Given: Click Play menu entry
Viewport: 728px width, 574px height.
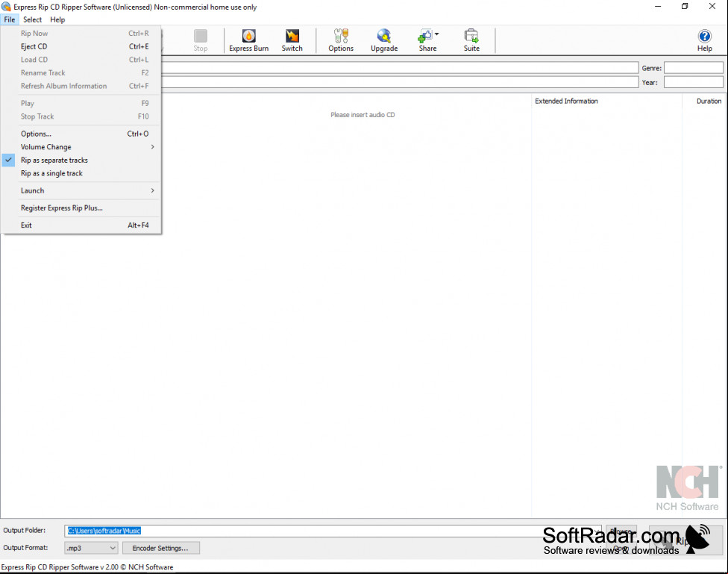Looking at the screenshot, I should pos(81,103).
